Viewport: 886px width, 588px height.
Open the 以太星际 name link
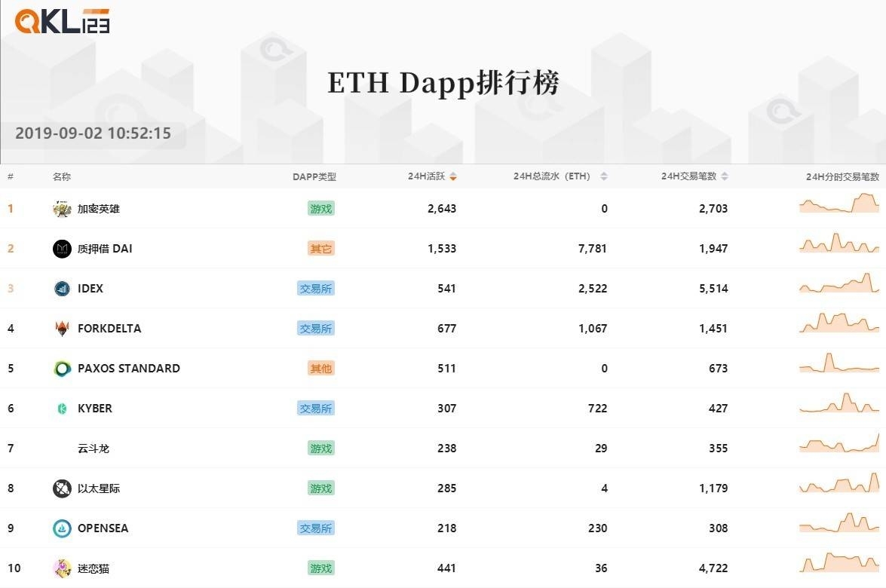point(99,488)
